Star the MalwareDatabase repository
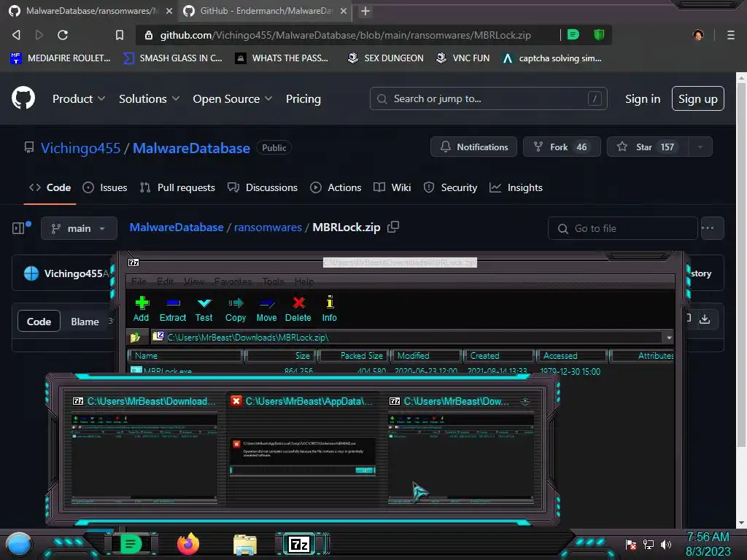This screenshot has height=560, width=747. (648, 147)
